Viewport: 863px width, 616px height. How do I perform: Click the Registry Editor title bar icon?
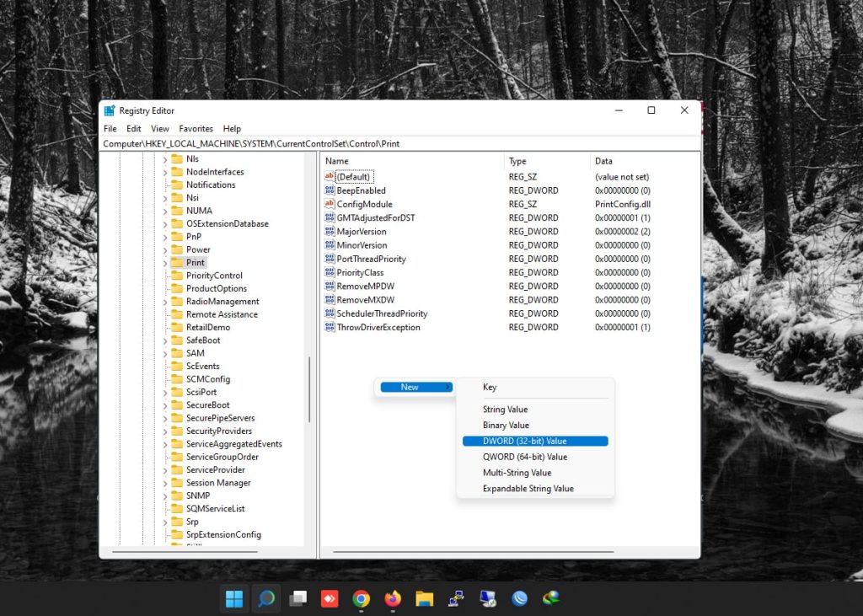pyautogui.click(x=110, y=110)
